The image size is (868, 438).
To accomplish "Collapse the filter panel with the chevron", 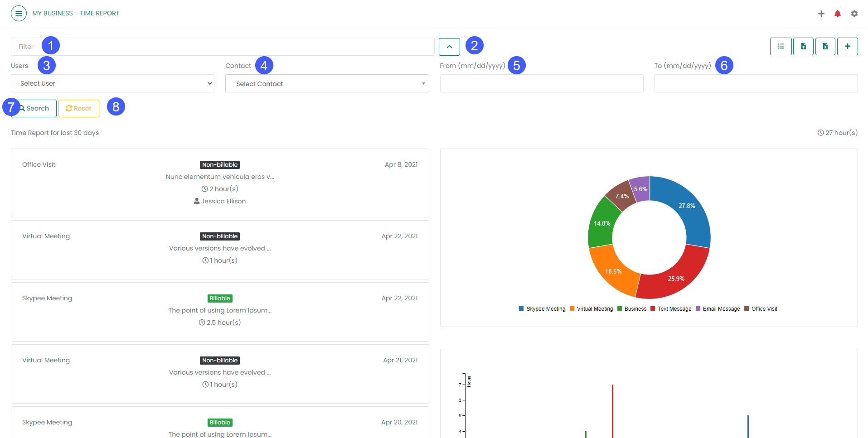I will pyautogui.click(x=449, y=46).
